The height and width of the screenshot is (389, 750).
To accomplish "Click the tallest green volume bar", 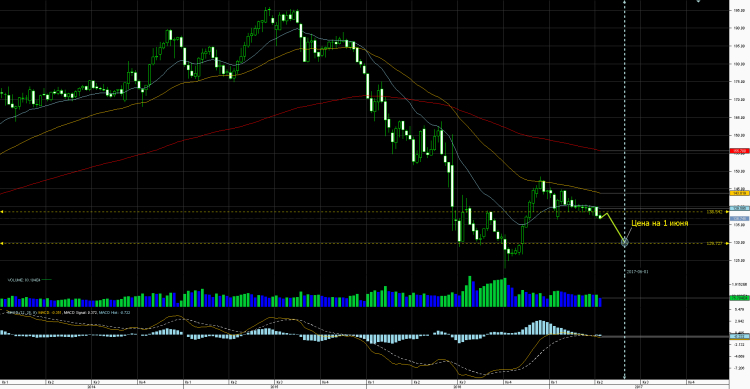I will tap(470, 291).
